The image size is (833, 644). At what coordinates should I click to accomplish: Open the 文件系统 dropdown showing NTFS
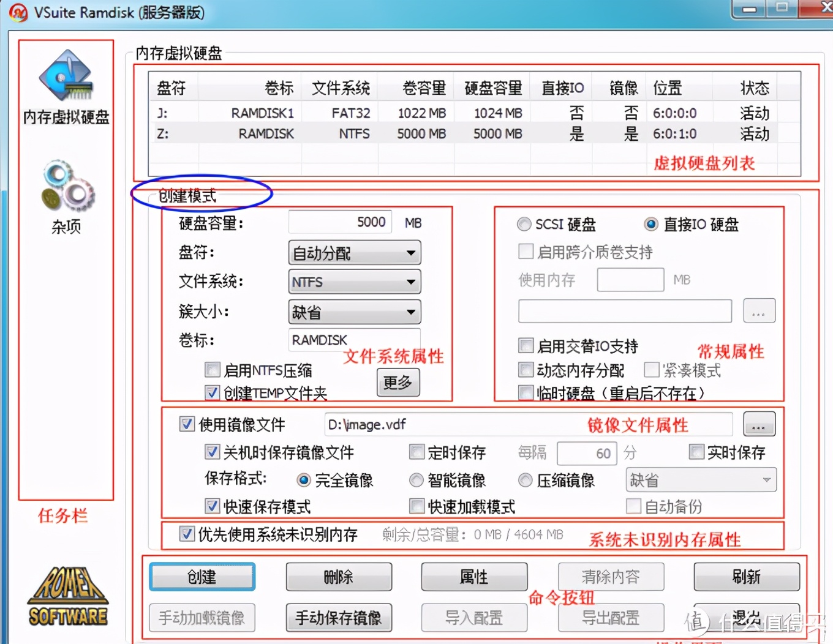pyautogui.click(x=354, y=282)
